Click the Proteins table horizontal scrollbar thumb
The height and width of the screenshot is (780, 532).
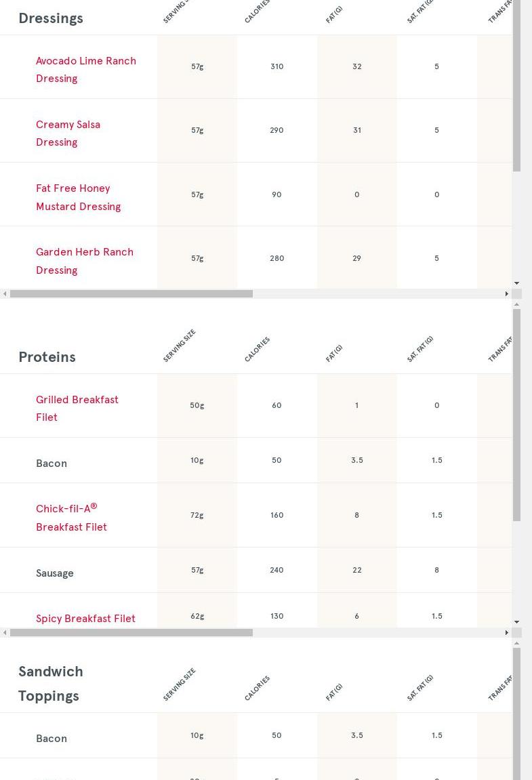point(131,633)
